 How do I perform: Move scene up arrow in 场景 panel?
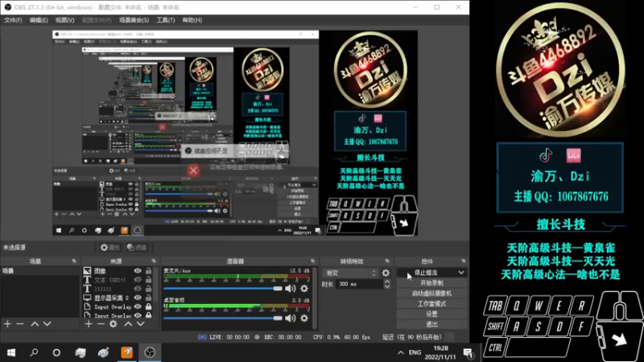click(35, 324)
